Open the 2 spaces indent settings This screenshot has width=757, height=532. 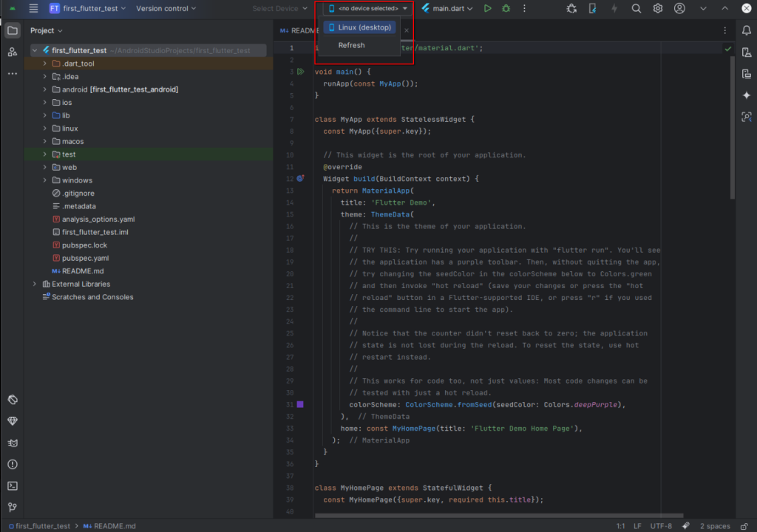click(x=715, y=526)
